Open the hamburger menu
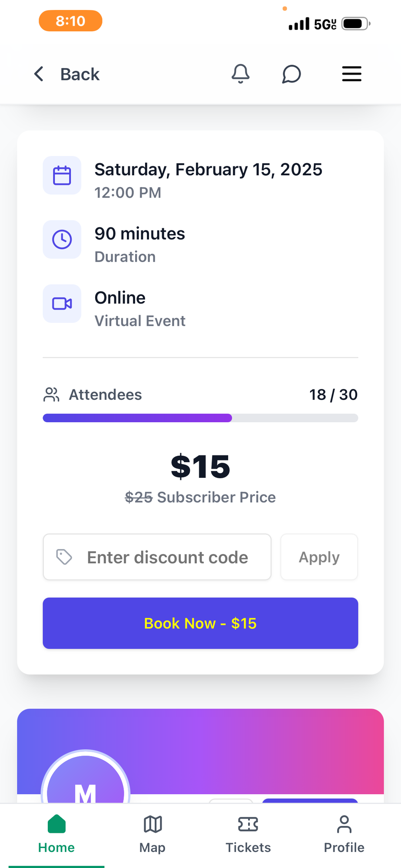This screenshot has height=868, width=401. coord(351,74)
